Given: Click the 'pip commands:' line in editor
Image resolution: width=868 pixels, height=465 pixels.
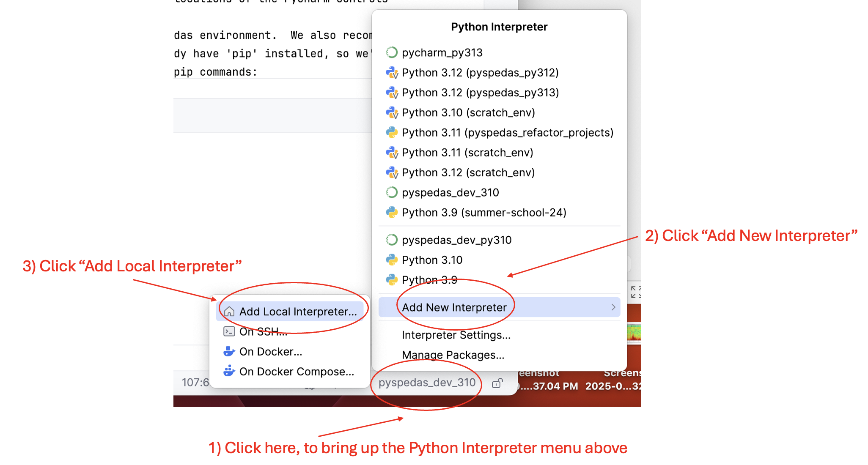Looking at the screenshot, I should click(x=215, y=72).
